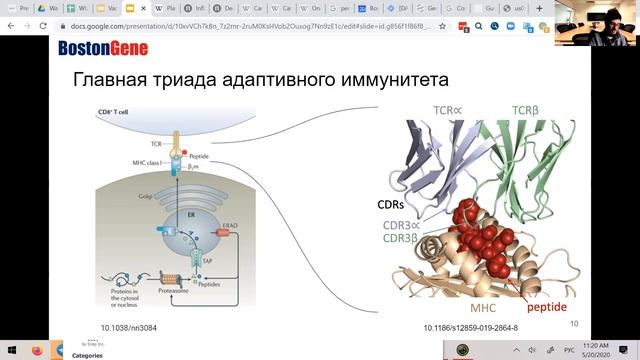Open Firefox from the taskbar
This screenshot has width=640, height=360.
tap(37, 350)
